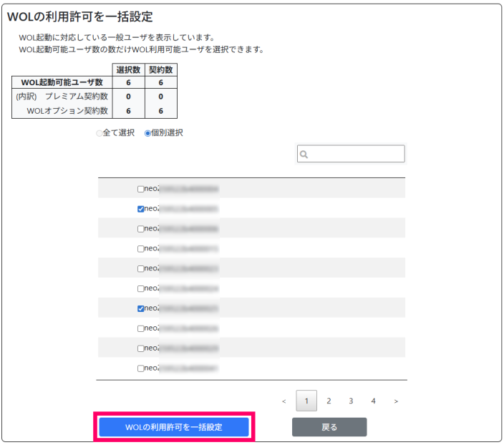Select the 個別選択 radio button
Viewport: 504px width, 445px height.
[x=148, y=133]
